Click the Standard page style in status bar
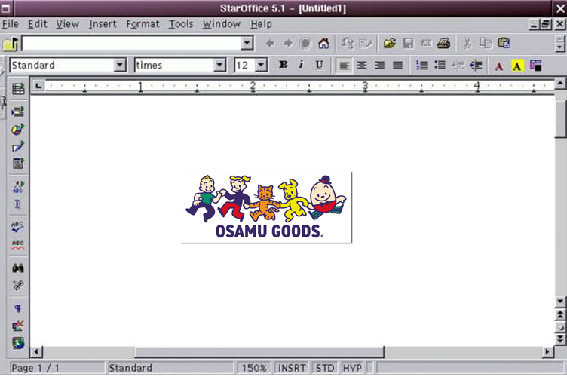Viewport: 567px width, 392px height. 170,368
